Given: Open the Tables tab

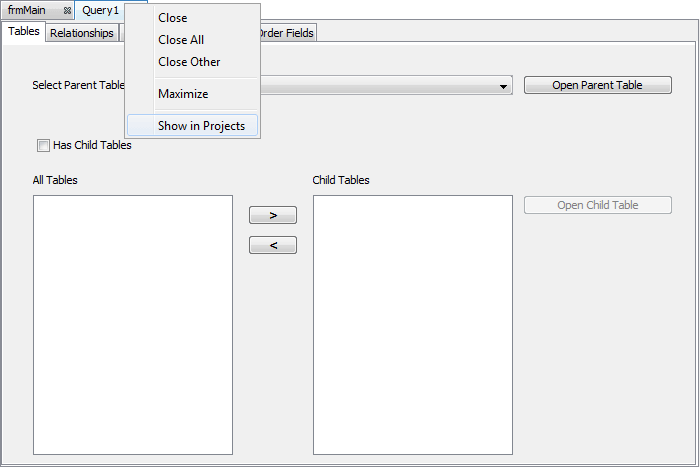Looking at the screenshot, I should (x=24, y=32).
